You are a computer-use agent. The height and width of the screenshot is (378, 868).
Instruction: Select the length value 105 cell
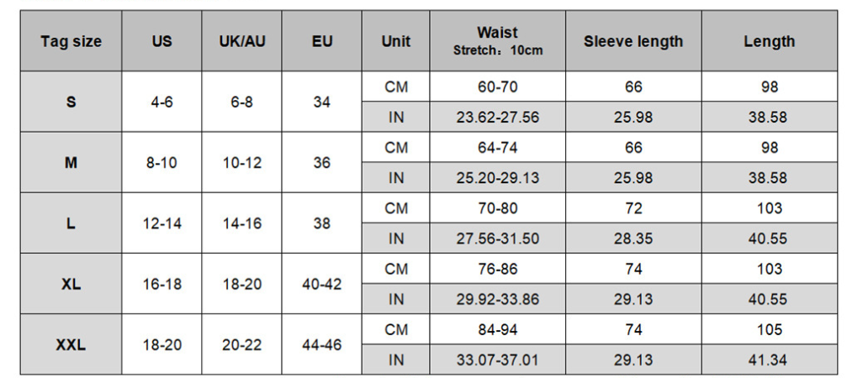tap(769, 329)
